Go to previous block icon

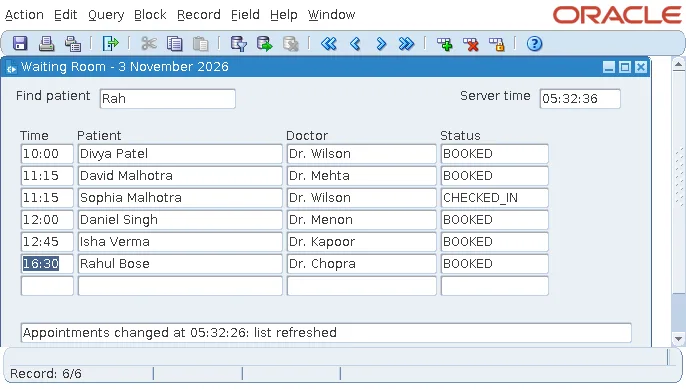[x=329, y=44]
